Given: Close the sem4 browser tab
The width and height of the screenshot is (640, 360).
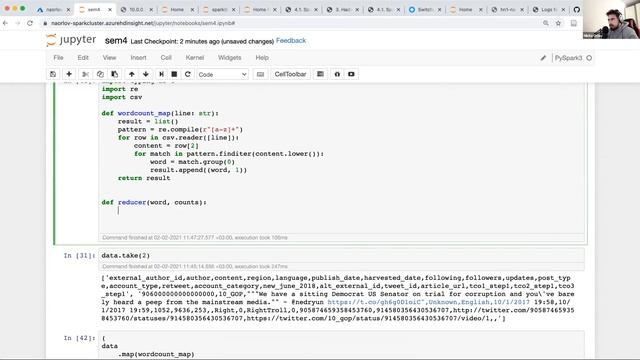Looking at the screenshot, I should pyautogui.click(x=110, y=9).
